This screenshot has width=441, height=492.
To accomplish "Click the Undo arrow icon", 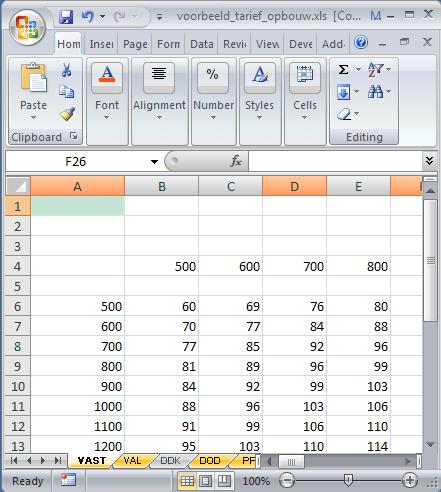I will (88, 16).
